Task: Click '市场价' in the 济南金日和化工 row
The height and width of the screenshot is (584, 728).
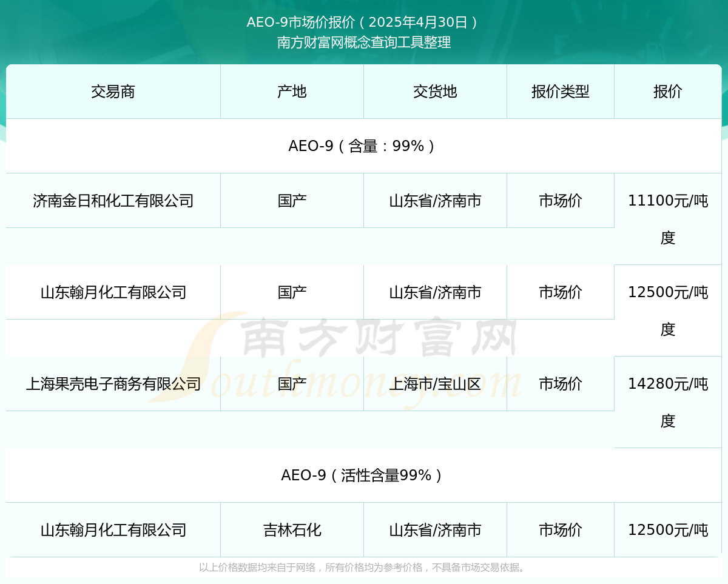Action: click(561, 201)
